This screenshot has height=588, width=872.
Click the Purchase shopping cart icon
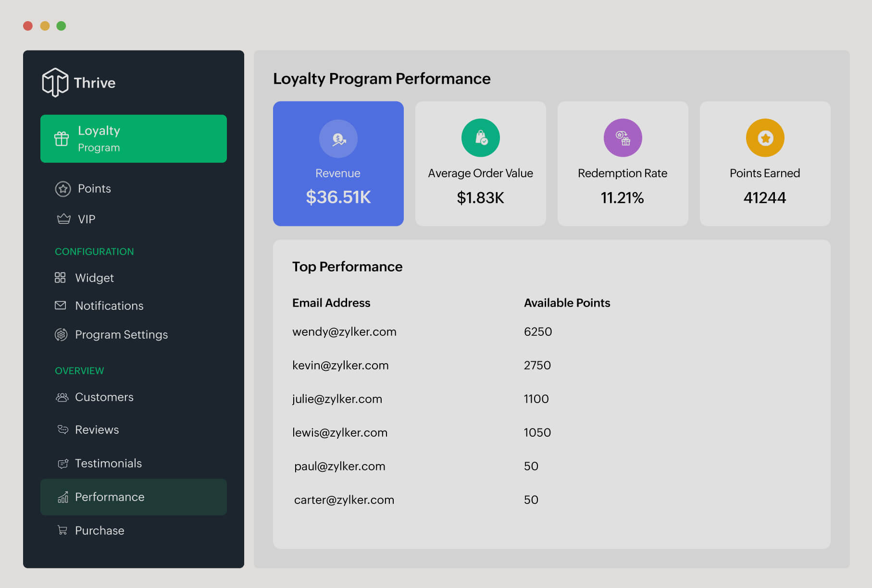coord(62,530)
